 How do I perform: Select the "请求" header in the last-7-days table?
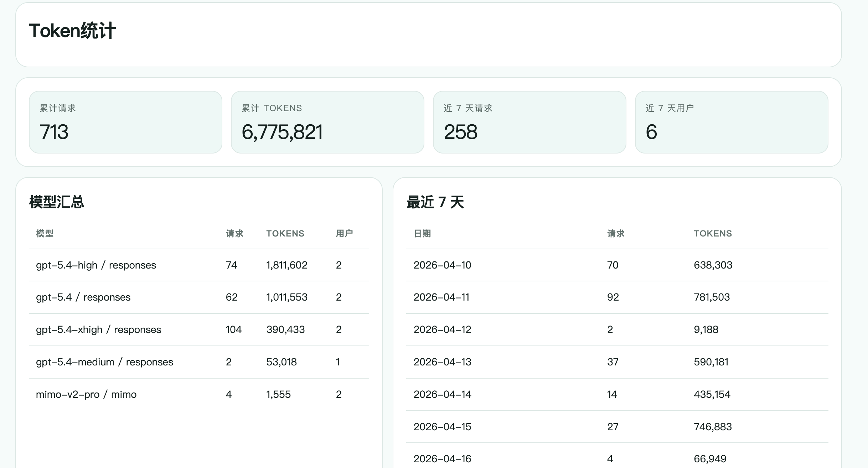pos(616,234)
